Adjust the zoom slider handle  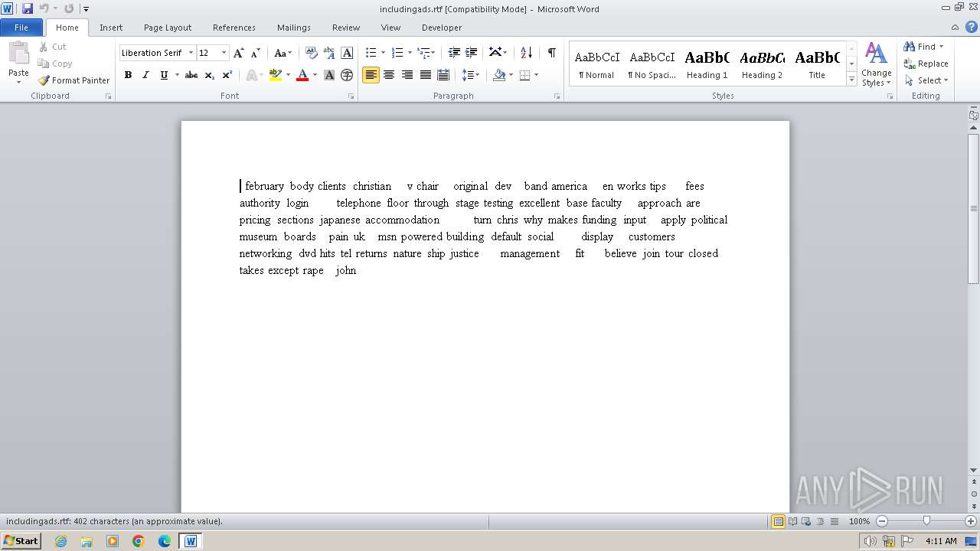coord(926,521)
